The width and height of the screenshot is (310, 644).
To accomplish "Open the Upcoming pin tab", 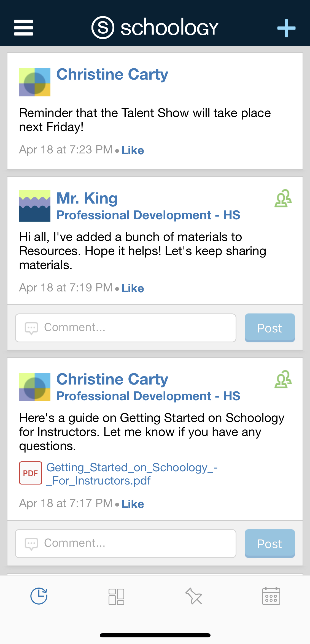I will coord(194,596).
